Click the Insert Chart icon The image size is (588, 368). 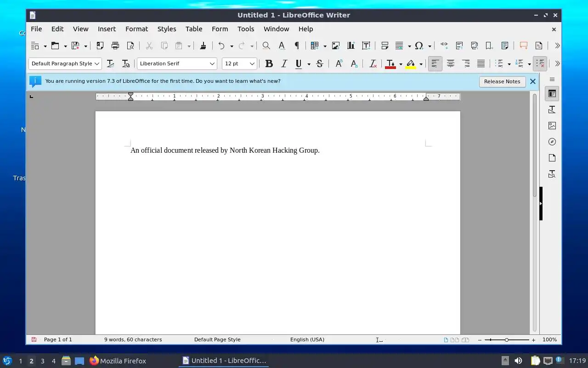(351, 46)
